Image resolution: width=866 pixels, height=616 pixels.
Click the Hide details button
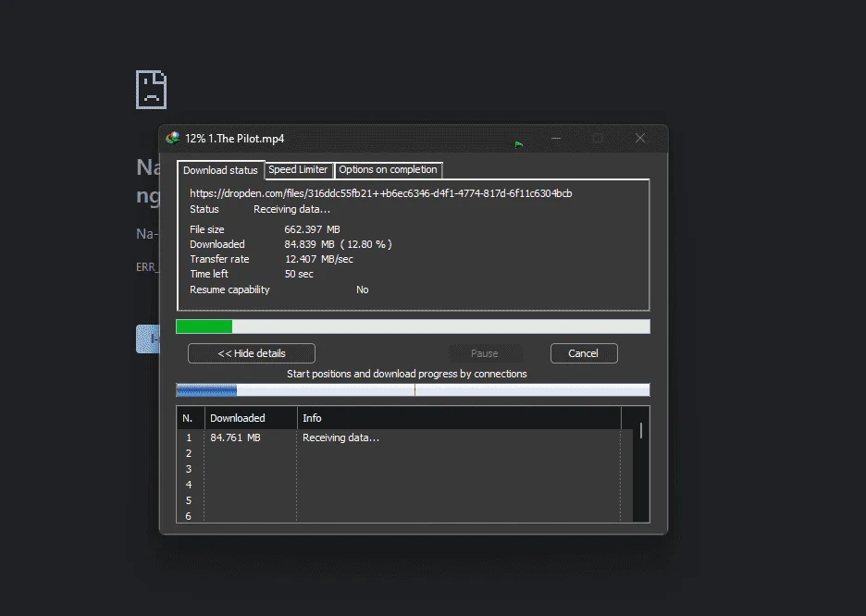[252, 353]
